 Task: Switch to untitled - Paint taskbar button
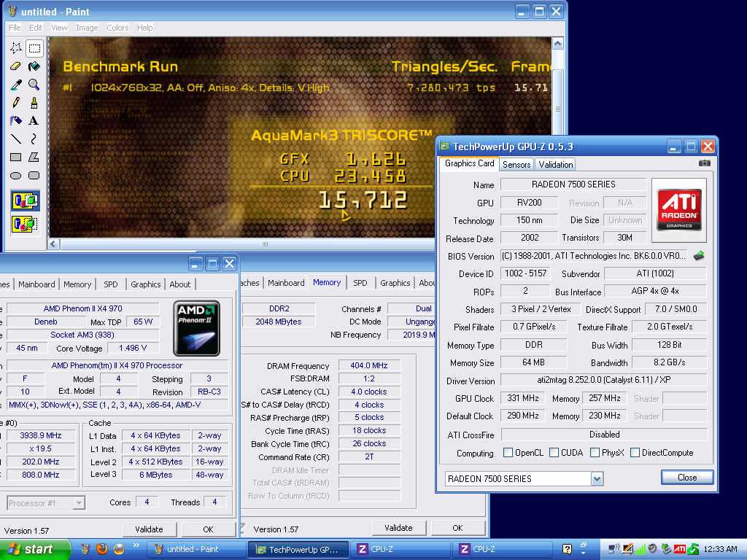coord(196,549)
